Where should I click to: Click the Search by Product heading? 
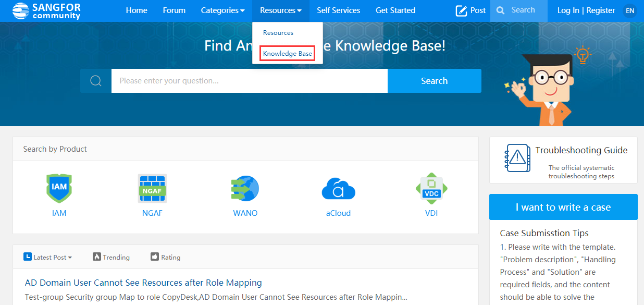[x=55, y=149]
